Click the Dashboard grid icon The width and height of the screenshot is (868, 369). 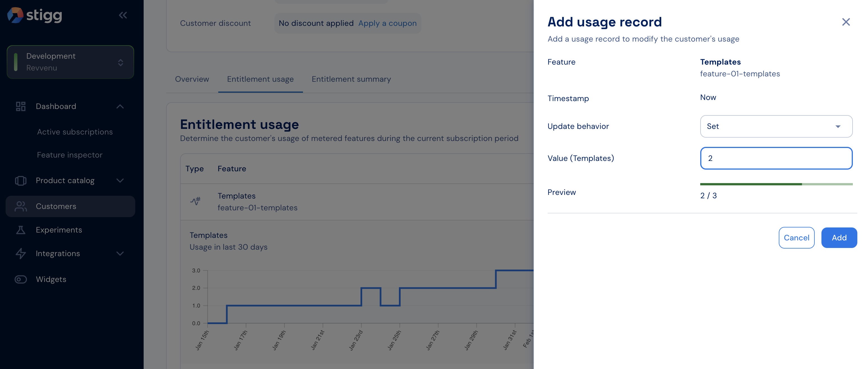[x=20, y=106]
